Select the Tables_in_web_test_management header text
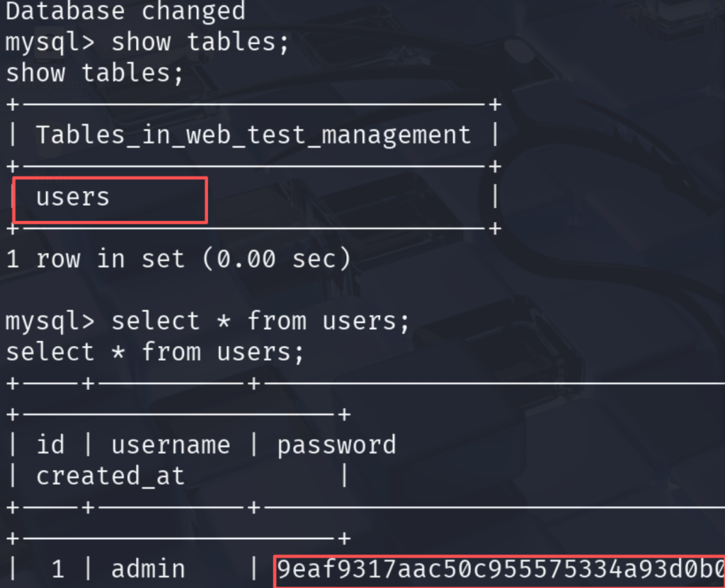Image resolution: width=725 pixels, height=588 pixels. pyautogui.click(x=253, y=134)
